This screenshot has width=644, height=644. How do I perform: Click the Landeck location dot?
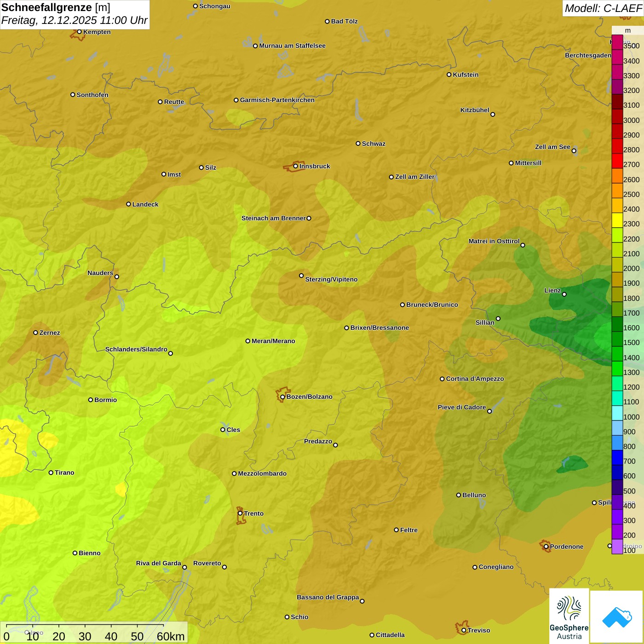(128, 204)
